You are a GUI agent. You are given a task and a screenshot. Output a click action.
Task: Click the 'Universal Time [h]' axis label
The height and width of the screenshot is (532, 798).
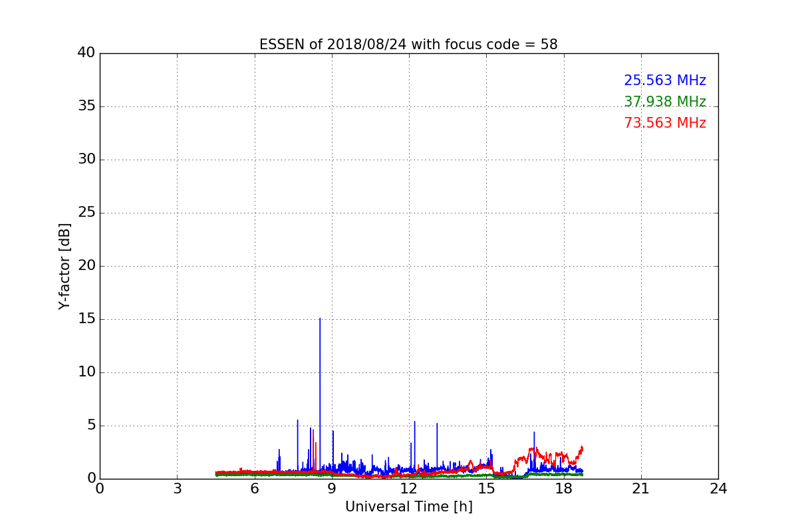tap(409, 507)
